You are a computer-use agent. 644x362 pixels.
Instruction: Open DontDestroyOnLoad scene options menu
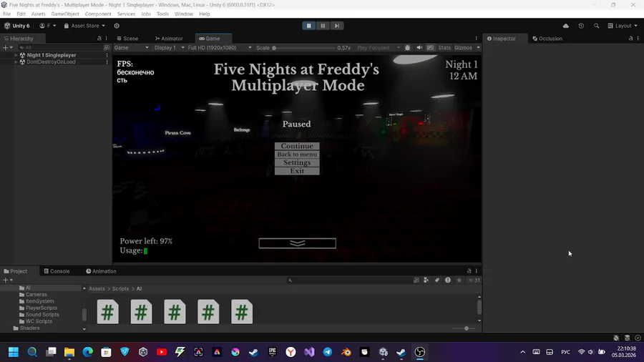point(107,62)
